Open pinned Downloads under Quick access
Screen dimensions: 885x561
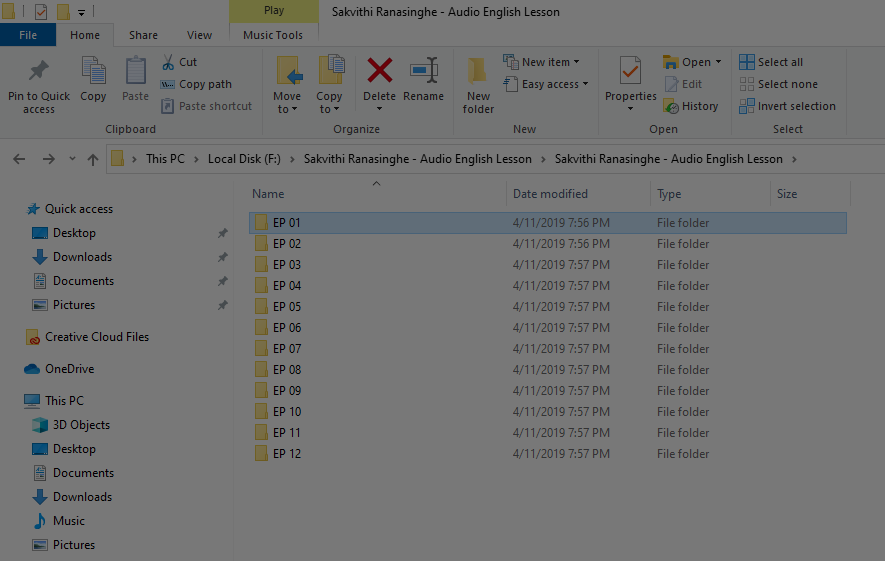72,257
